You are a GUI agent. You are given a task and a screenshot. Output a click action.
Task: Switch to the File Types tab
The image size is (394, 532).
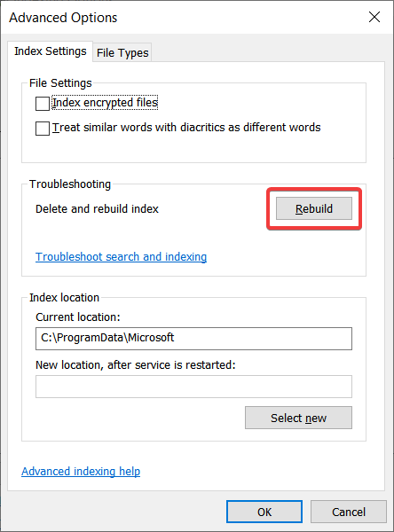(x=122, y=53)
